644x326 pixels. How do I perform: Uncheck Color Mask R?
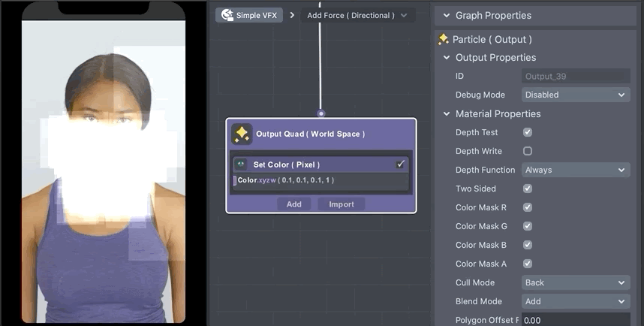pyautogui.click(x=528, y=207)
